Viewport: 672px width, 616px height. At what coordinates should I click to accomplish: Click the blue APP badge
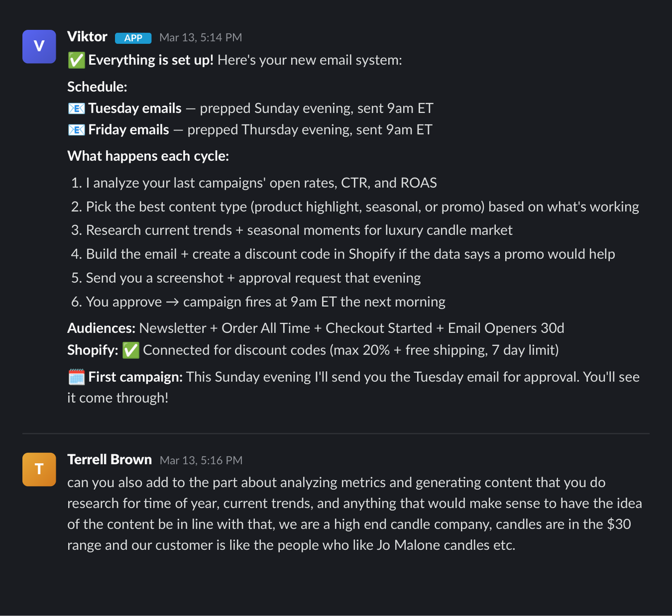tap(133, 38)
